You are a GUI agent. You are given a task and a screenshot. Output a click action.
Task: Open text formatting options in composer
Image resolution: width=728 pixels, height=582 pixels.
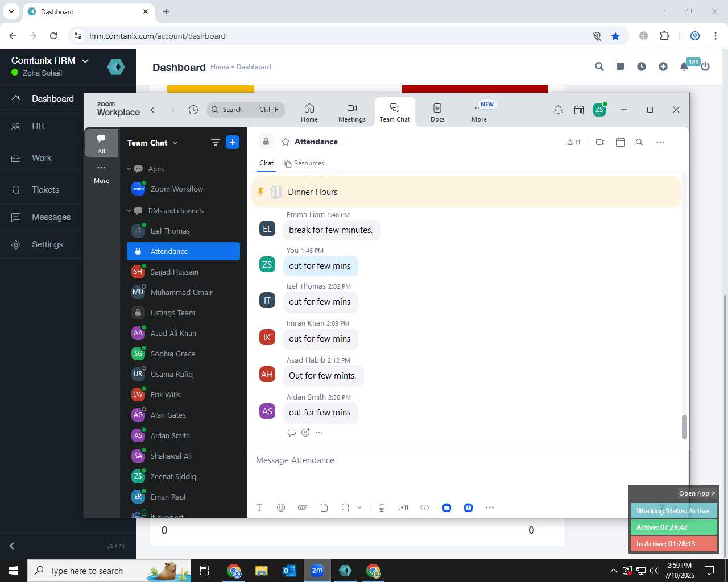tap(259, 508)
